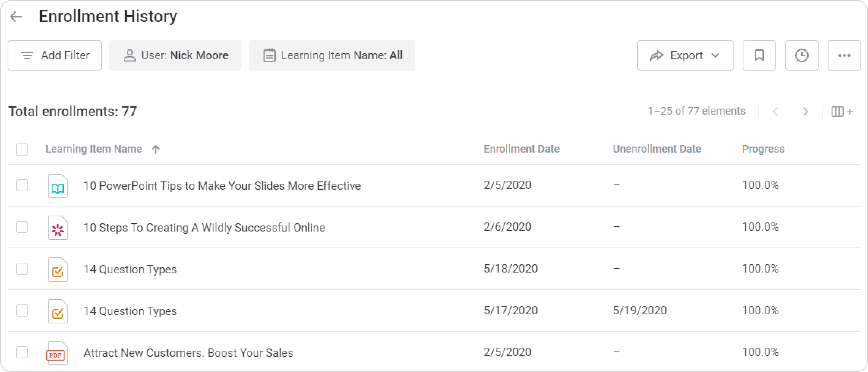The width and height of the screenshot is (868, 372).
Task: Open the User: Nick Moore filter
Action: click(x=175, y=55)
